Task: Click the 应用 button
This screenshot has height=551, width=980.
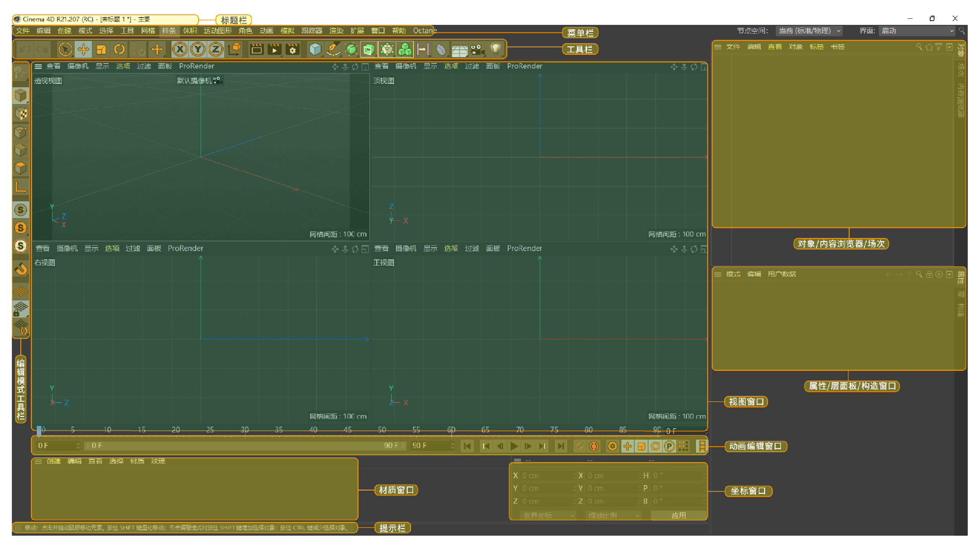Action: point(678,515)
